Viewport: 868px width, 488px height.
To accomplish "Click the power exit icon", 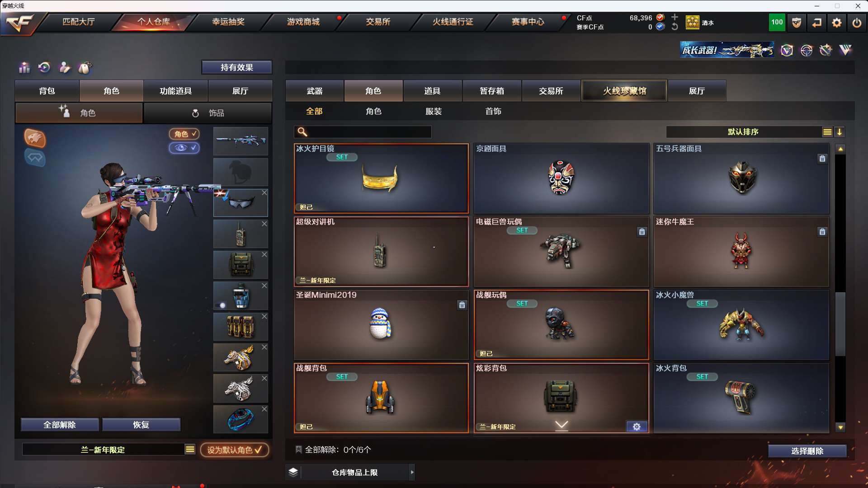I will click(x=857, y=23).
